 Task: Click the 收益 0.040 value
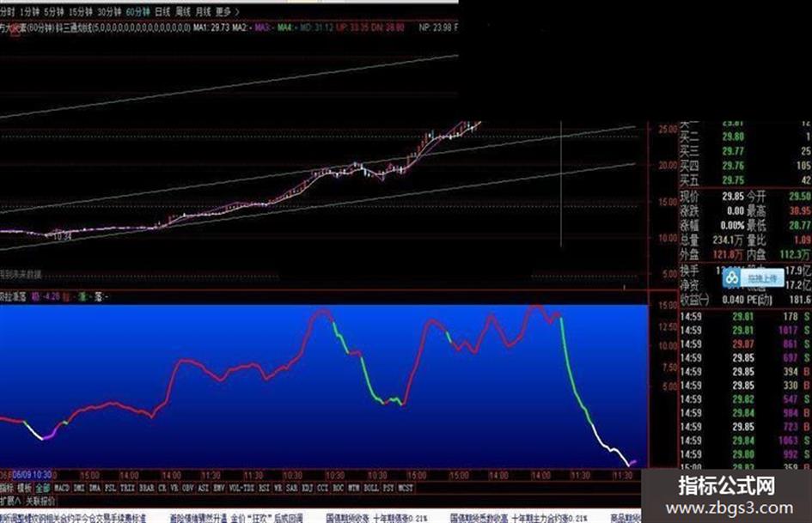[733, 300]
